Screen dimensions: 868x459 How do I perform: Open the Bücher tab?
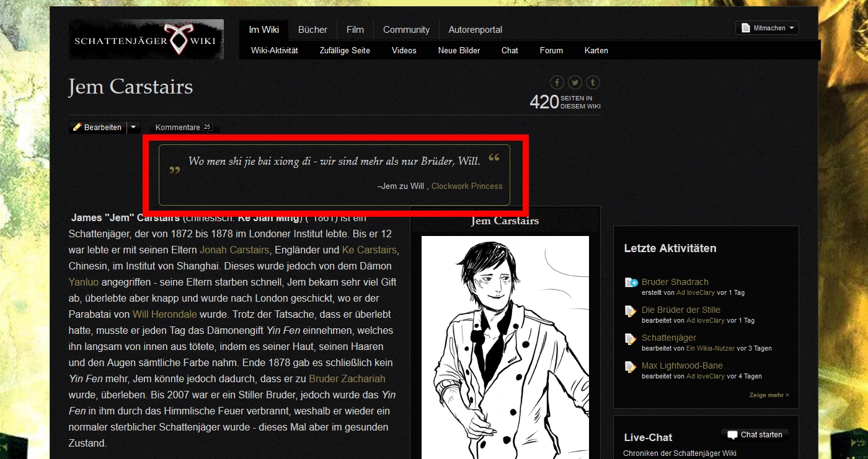pyautogui.click(x=312, y=29)
